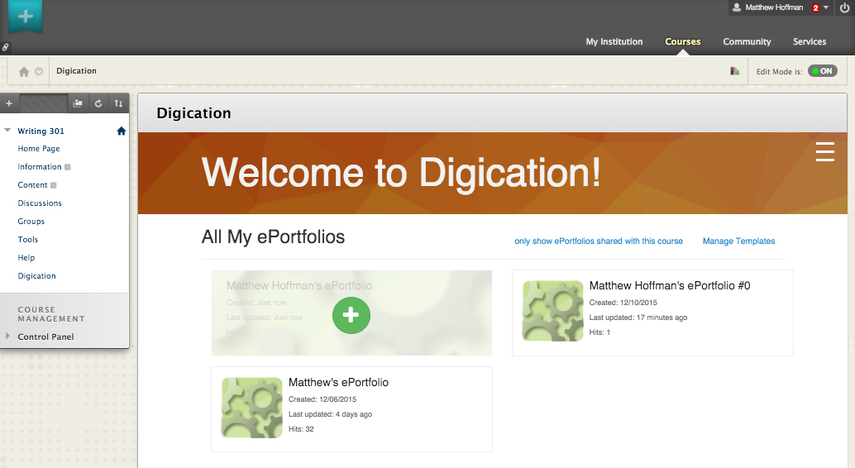
Task: Collapse the Writing 301 course menu
Action: 8,130
